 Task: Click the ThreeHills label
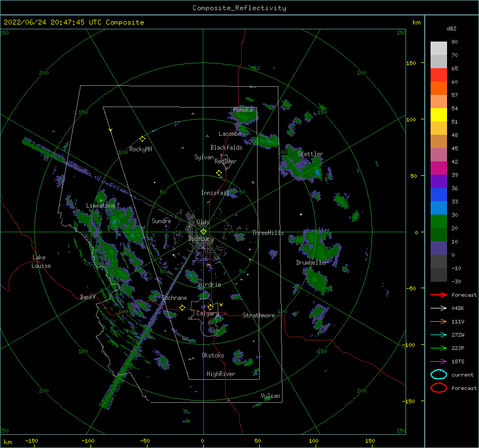(268, 233)
